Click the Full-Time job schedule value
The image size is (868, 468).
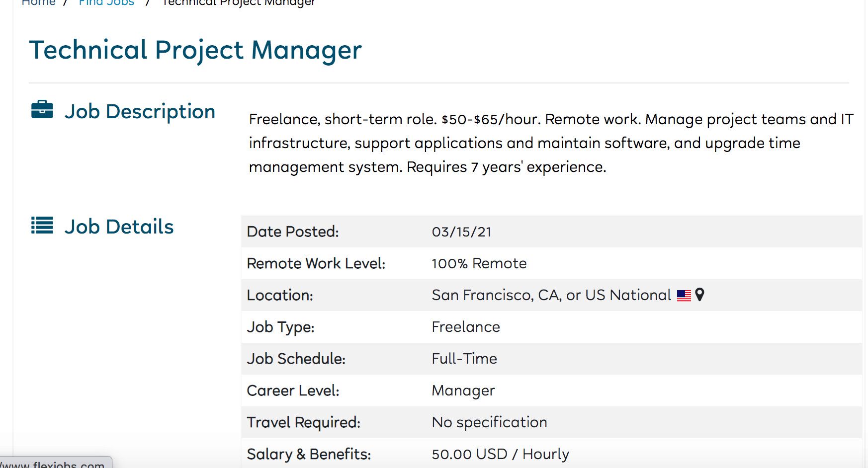point(464,359)
